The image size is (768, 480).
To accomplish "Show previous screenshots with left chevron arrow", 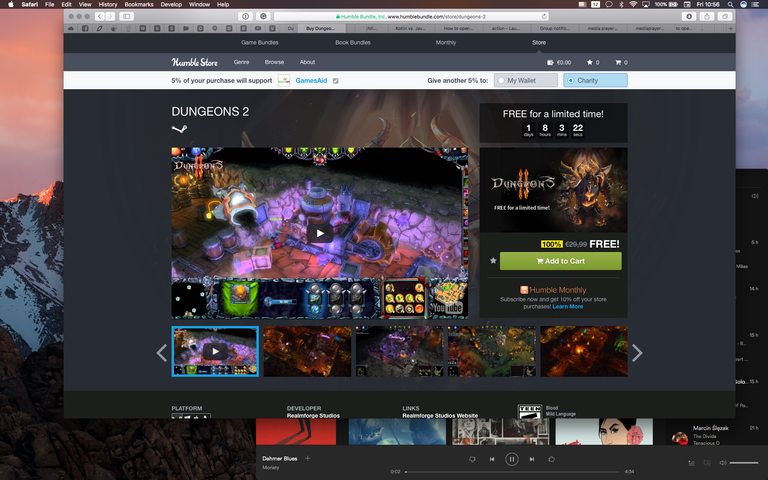I will point(162,353).
